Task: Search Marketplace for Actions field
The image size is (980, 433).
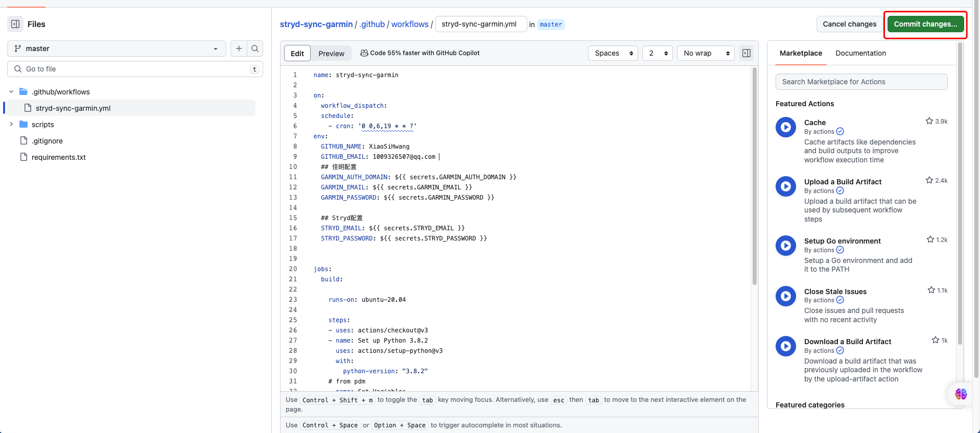Action: 861,82
